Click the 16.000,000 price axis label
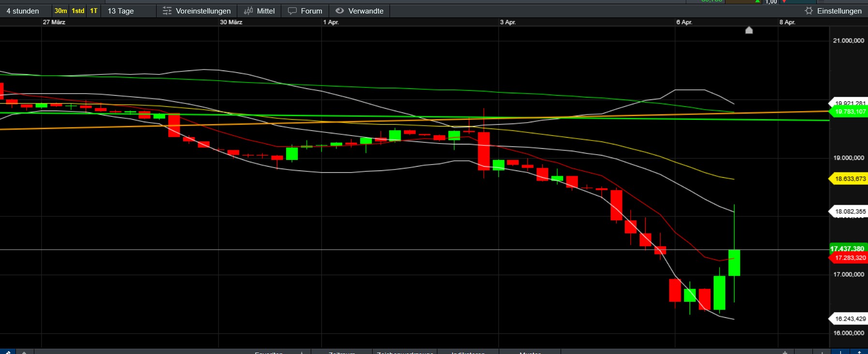This screenshot has height=354, width=868. pos(849,333)
